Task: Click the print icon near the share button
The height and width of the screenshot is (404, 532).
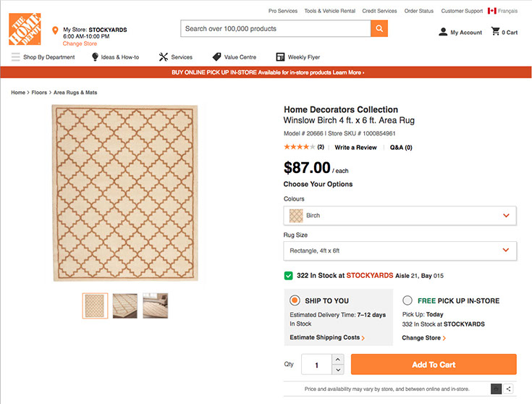Action: [x=496, y=389]
